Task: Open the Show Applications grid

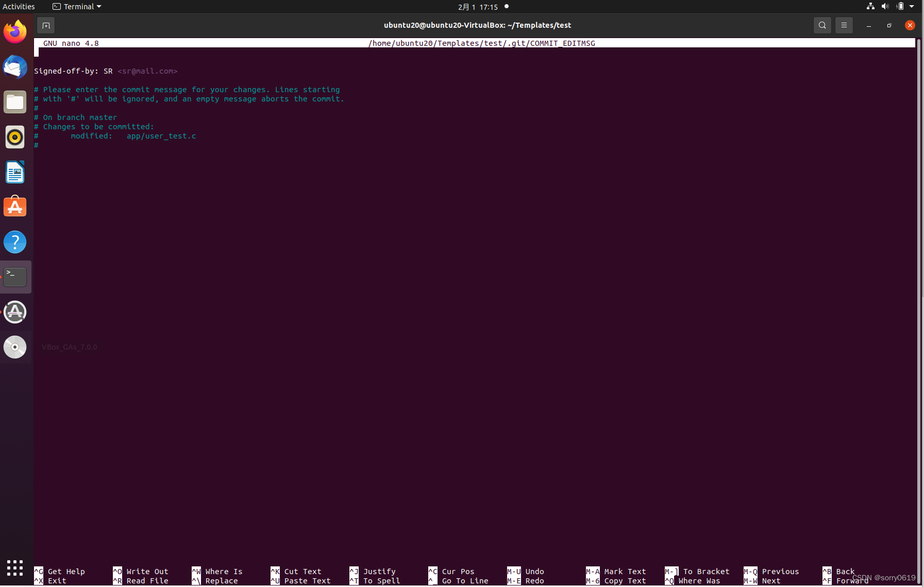Action: (x=15, y=568)
